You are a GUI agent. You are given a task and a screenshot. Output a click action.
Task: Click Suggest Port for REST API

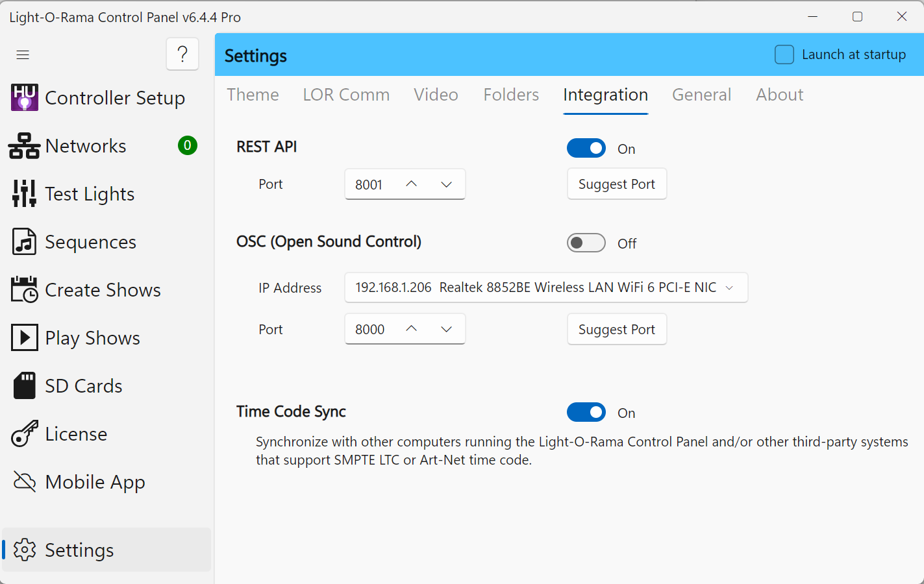pyautogui.click(x=616, y=184)
